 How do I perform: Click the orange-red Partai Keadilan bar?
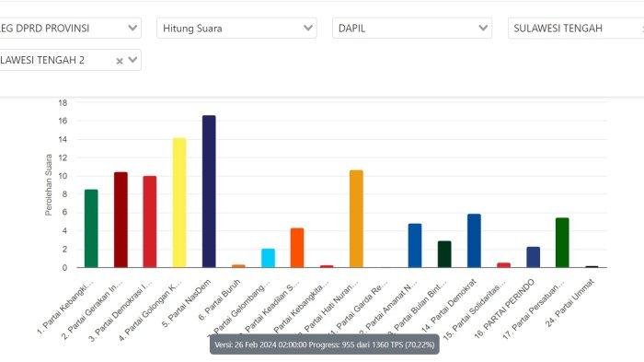(297, 248)
